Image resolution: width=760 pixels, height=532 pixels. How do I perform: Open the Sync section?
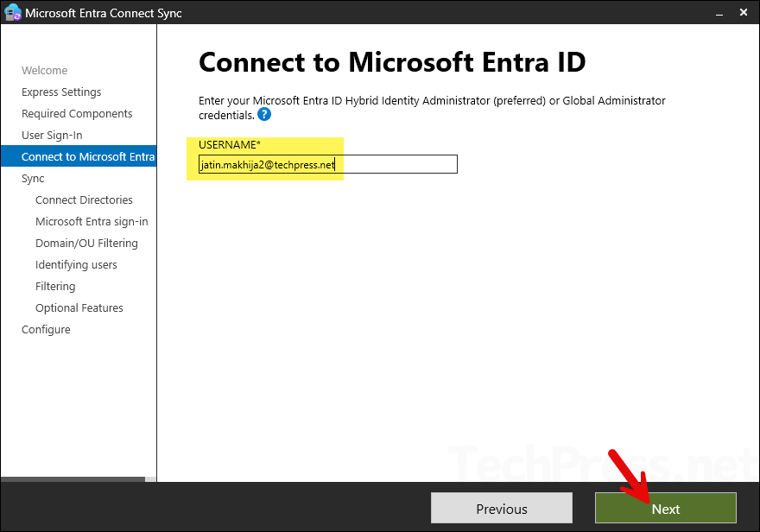tap(33, 178)
